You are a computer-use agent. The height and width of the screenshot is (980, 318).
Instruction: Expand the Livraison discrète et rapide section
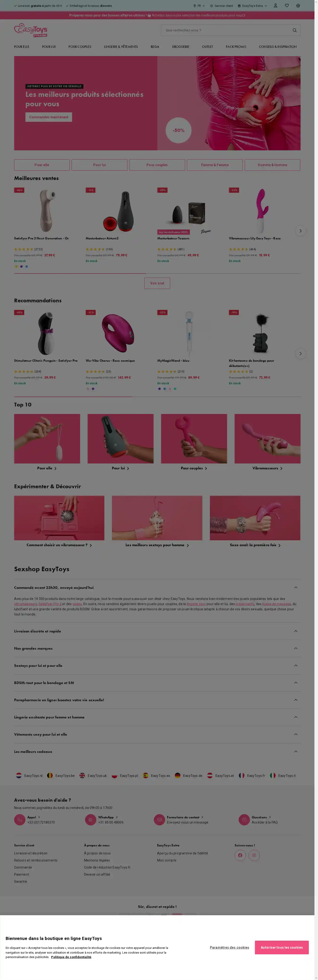(157, 631)
